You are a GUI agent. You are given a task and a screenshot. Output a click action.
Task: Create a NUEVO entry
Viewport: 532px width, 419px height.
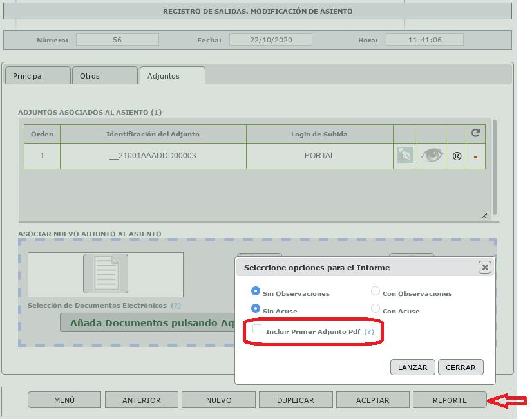(x=218, y=400)
